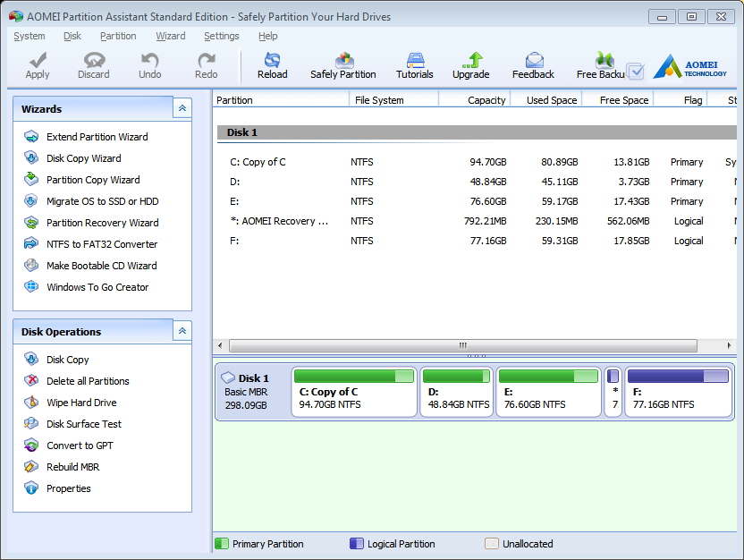
Task: Click the Disk Surface Test icon
Action: tap(31, 424)
